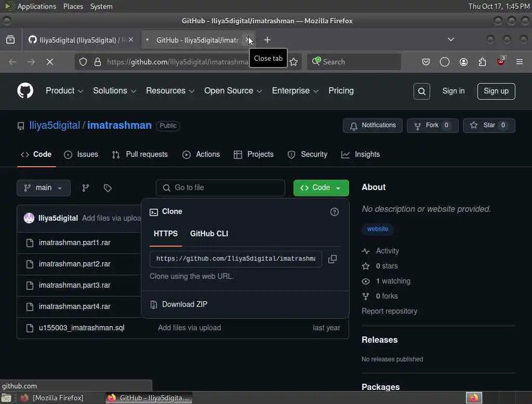532x404 pixels.
Task: Click the Firefox Search box
Action: click(354, 62)
